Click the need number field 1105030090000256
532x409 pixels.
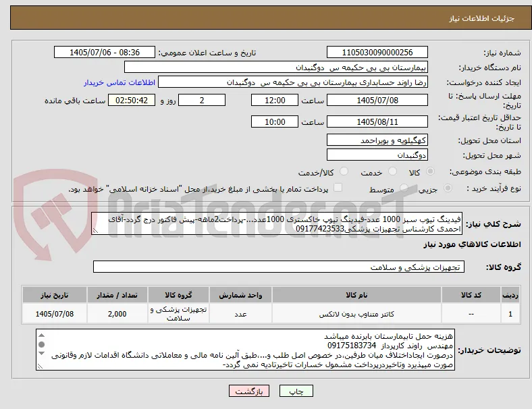(377, 52)
